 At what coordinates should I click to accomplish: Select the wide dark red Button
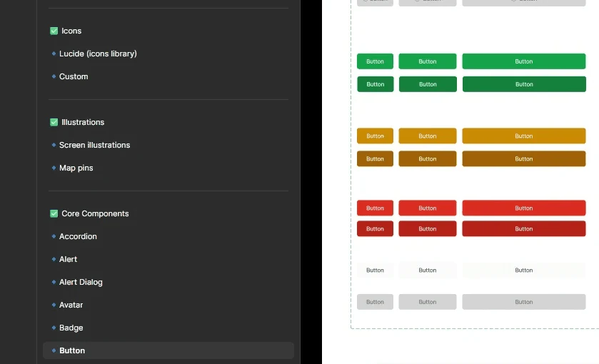click(524, 229)
